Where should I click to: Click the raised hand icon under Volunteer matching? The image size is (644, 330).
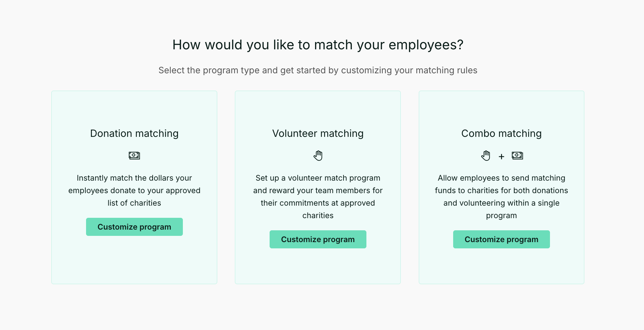(x=318, y=155)
